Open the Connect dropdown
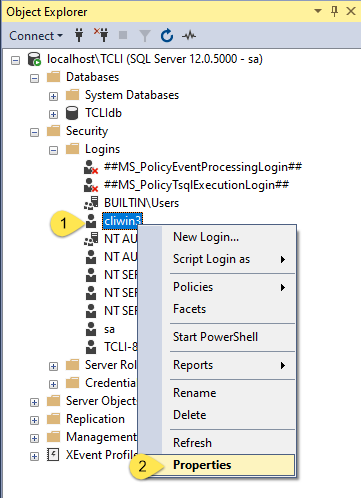This screenshot has width=361, height=498. (x=36, y=36)
